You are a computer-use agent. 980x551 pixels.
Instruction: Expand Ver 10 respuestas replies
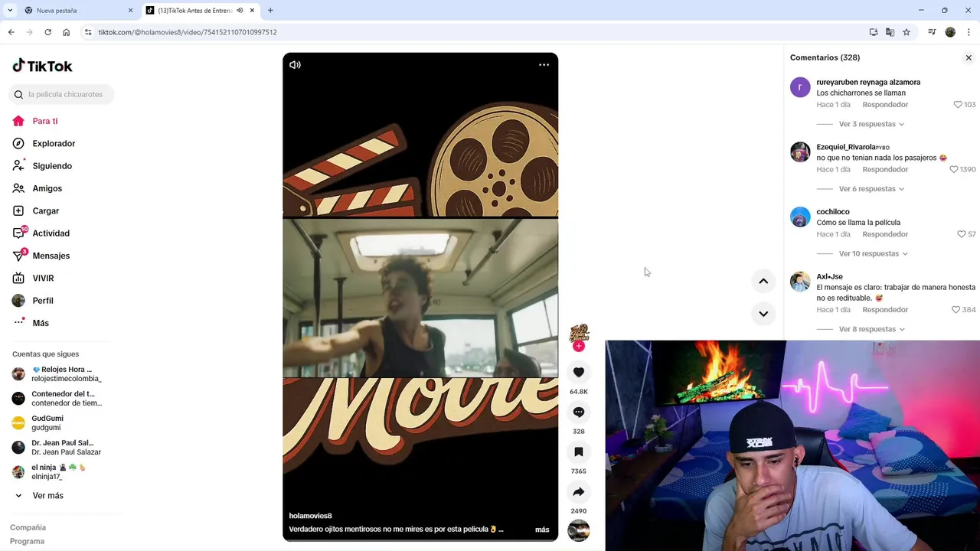874,253
